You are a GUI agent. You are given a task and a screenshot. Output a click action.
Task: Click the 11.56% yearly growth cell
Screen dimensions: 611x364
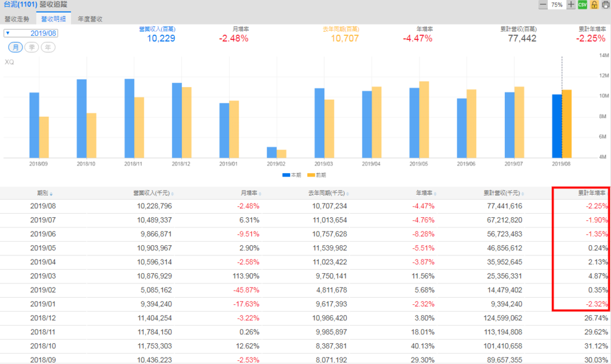(x=423, y=276)
